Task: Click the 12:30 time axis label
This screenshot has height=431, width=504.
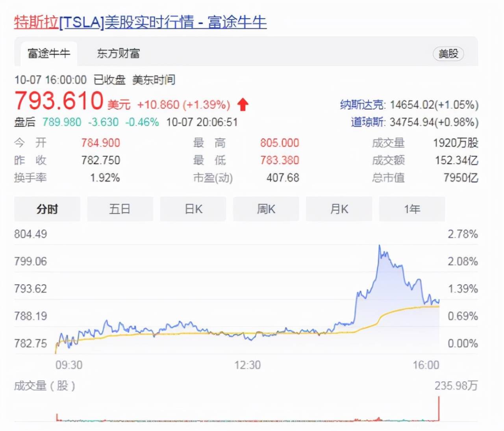Action: (x=247, y=365)
